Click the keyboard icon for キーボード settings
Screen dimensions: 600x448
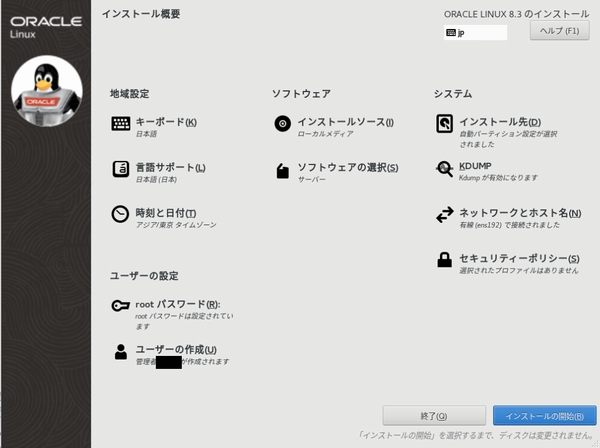click(x=121, y=124)
